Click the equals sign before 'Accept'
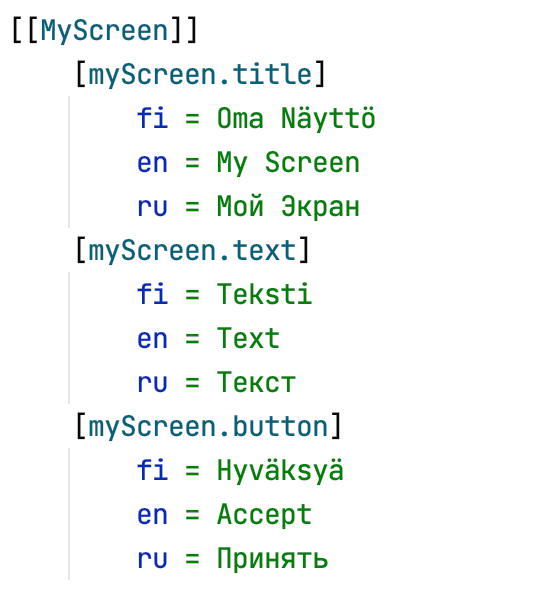 click(x=192, y=516)
